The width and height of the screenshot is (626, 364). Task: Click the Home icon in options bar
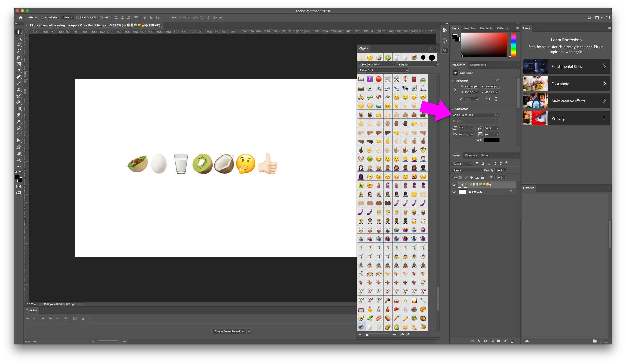coord(21,18)
